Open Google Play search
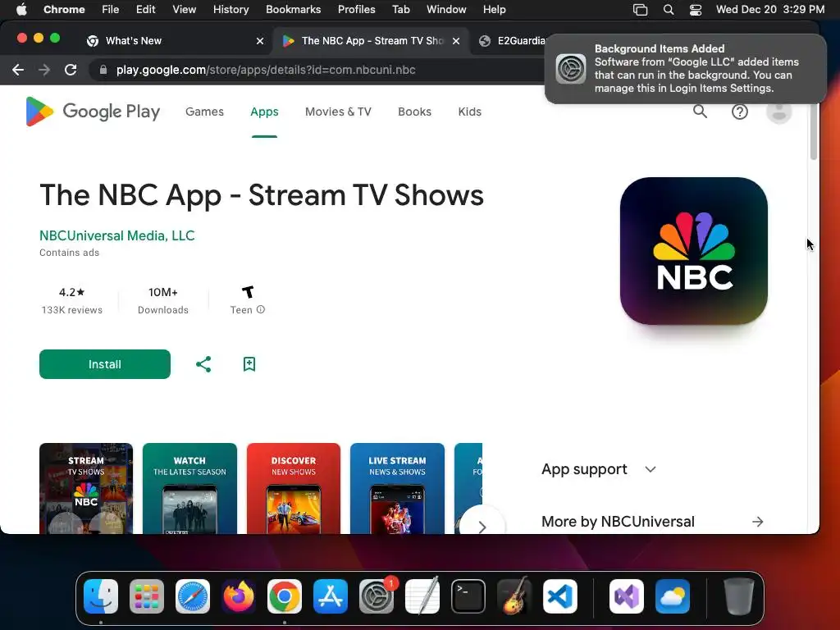Image resolution: width=840 pixels, height=630 pixels. (x=700, y=112)
